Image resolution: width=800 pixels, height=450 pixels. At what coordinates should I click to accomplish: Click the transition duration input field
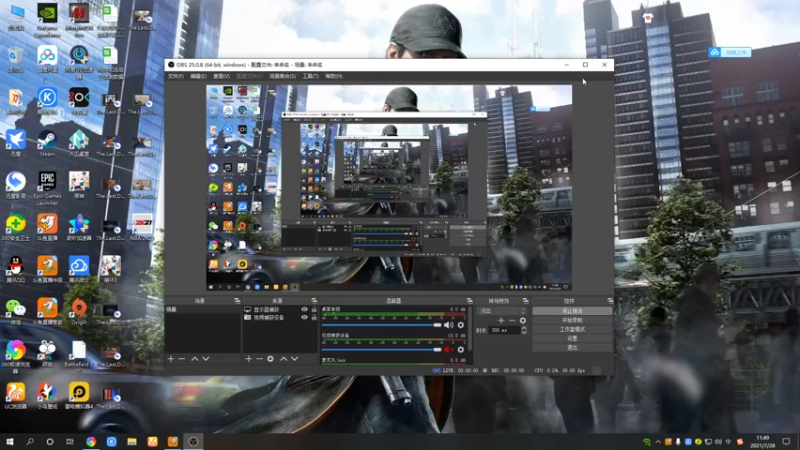click(x=504, y=330)
